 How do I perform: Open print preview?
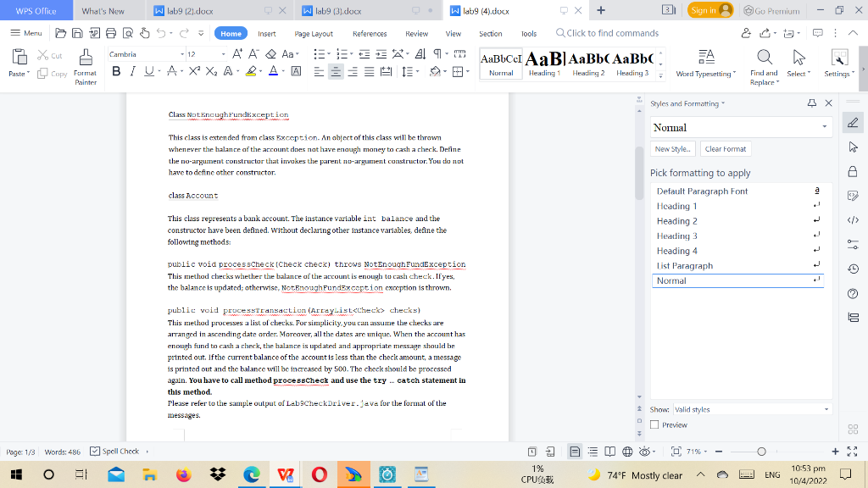pos(128,33)
